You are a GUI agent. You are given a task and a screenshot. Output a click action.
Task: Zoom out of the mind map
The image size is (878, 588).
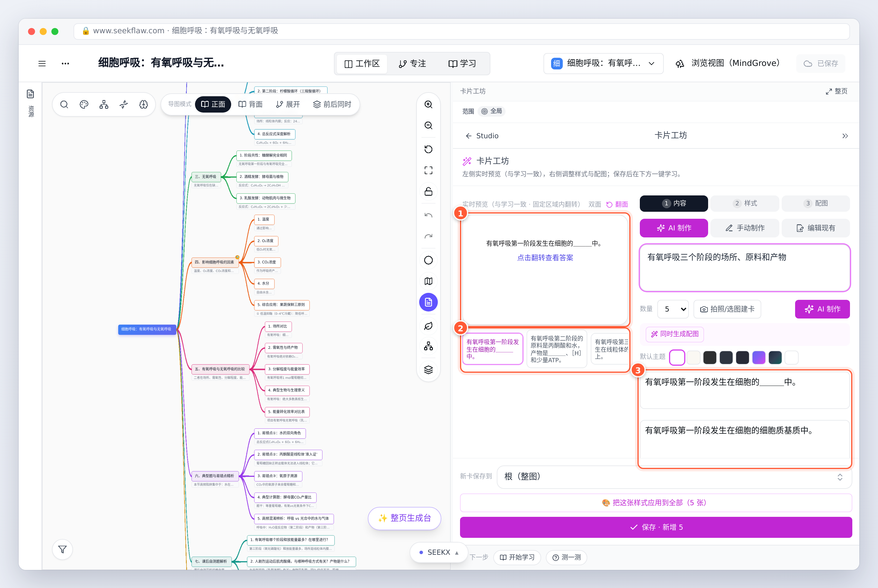click(x=428, y=125)
